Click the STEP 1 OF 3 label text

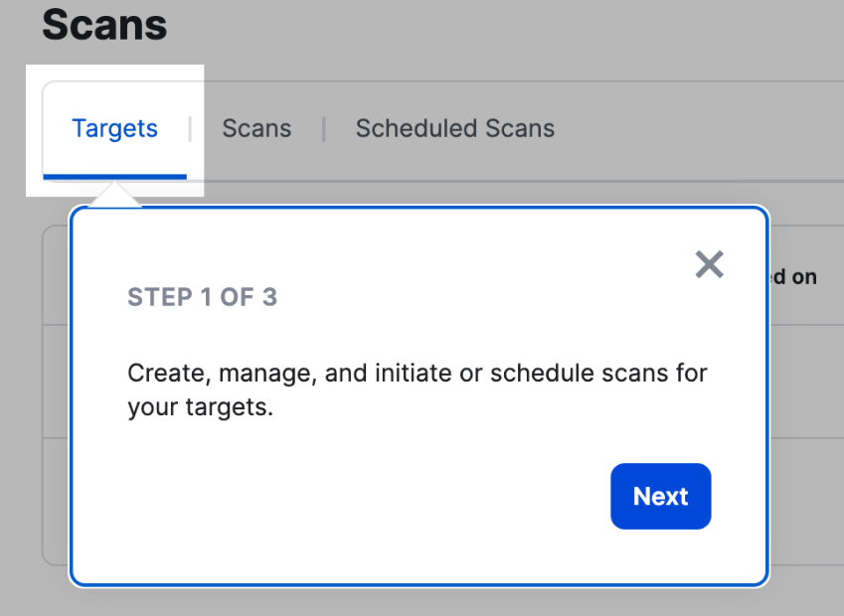coord(202,296)
